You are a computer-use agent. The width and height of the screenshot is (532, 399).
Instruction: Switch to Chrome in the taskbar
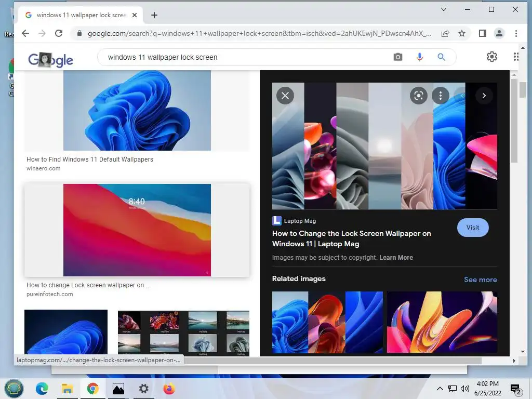coord(92,389)
